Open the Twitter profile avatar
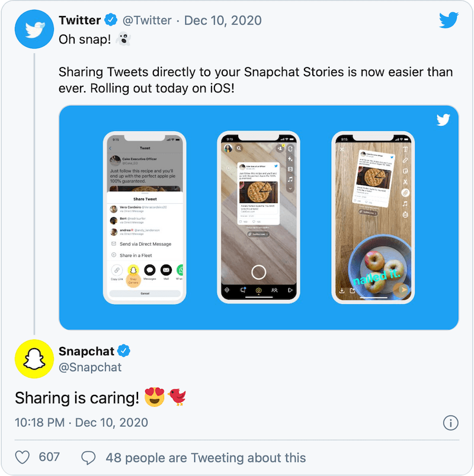474x476 pixels. (34, 29)
